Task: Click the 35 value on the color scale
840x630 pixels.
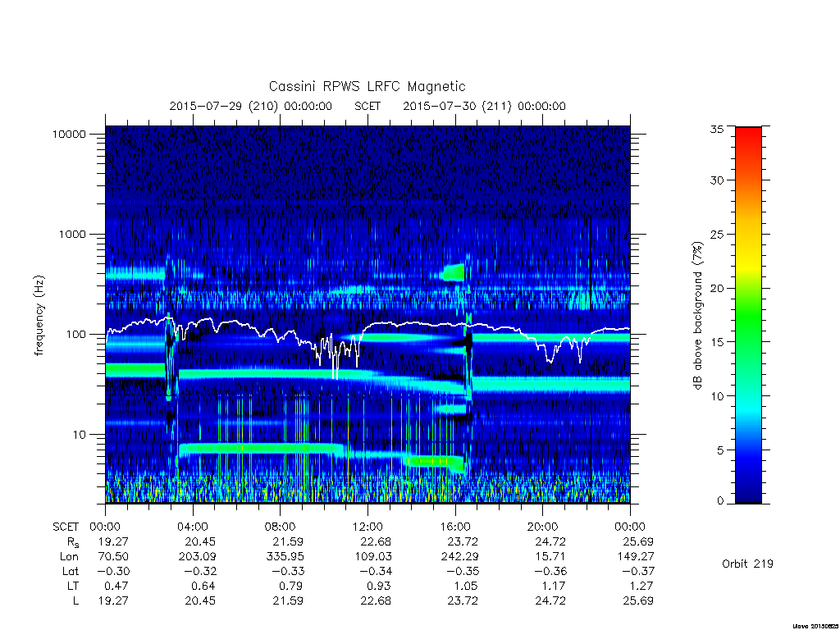Action: click(x=716, y=129)
